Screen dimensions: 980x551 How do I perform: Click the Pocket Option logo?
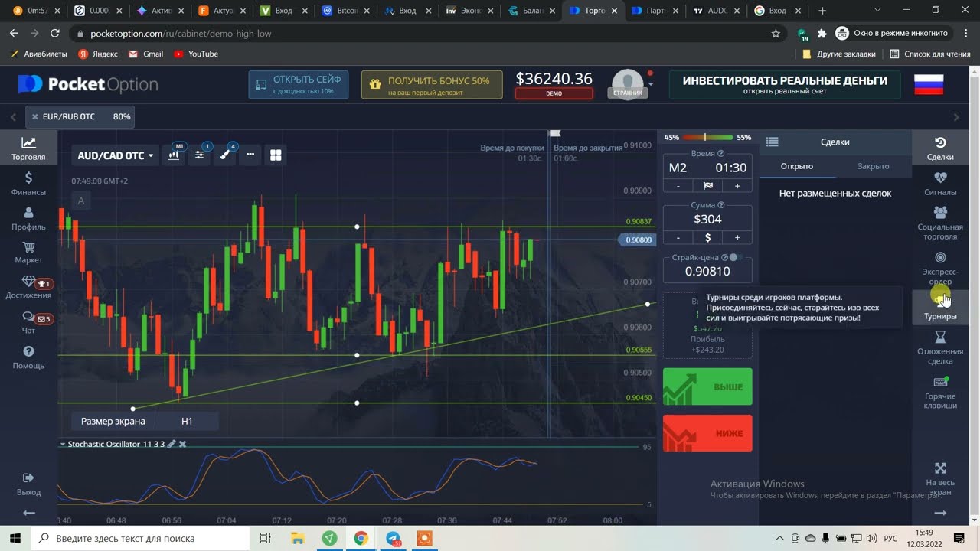point(89,84)
